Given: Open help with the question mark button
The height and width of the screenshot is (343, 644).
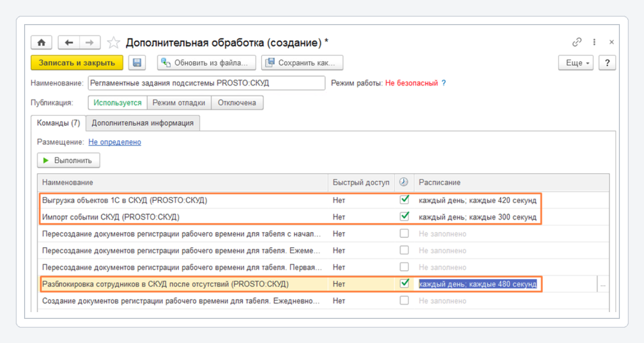Looking at the screenshot, I should click(607, 63).
